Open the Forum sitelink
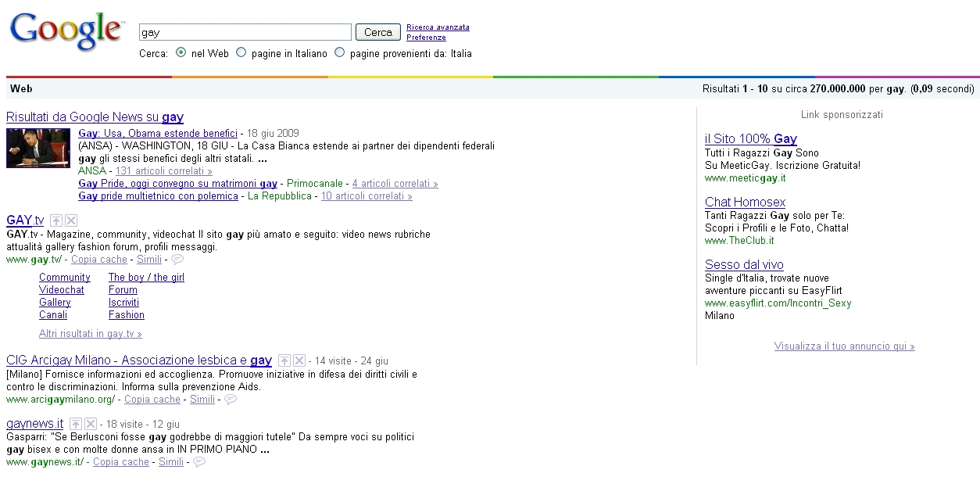 [123, 290]
